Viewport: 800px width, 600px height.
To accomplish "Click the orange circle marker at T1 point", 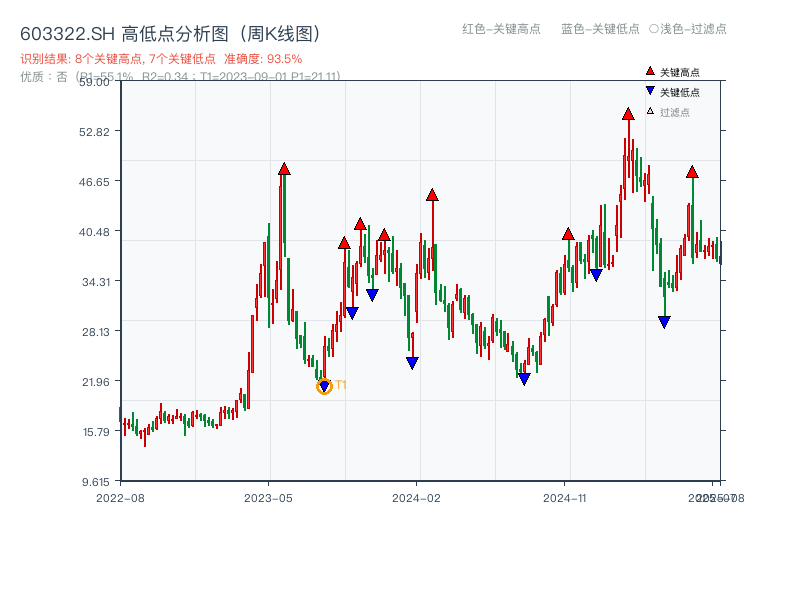I will pyautogui.click(x=324, y=385).
